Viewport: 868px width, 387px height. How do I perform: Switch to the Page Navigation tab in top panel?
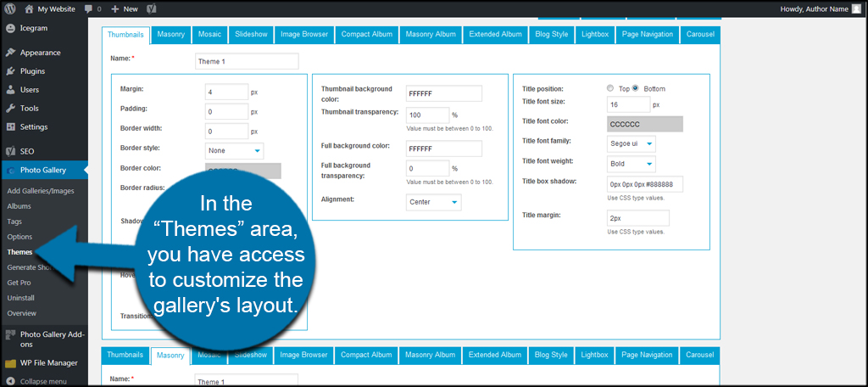coord(647,35)
